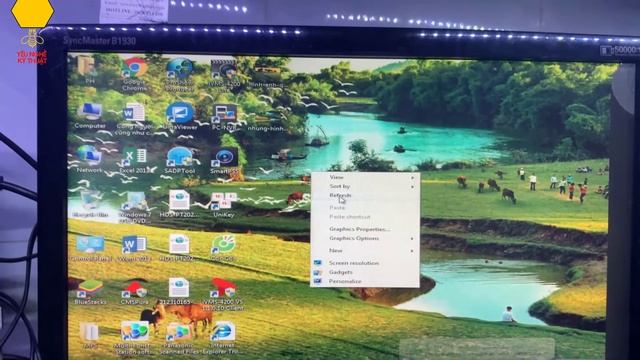Open the Control Panel icon left of Word 2013

[90, 248]
